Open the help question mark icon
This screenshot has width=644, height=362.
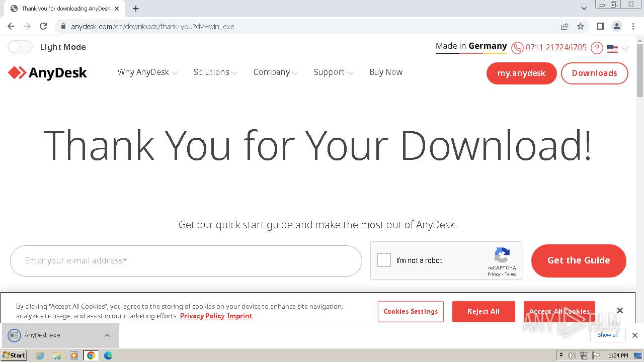[597, 48]
